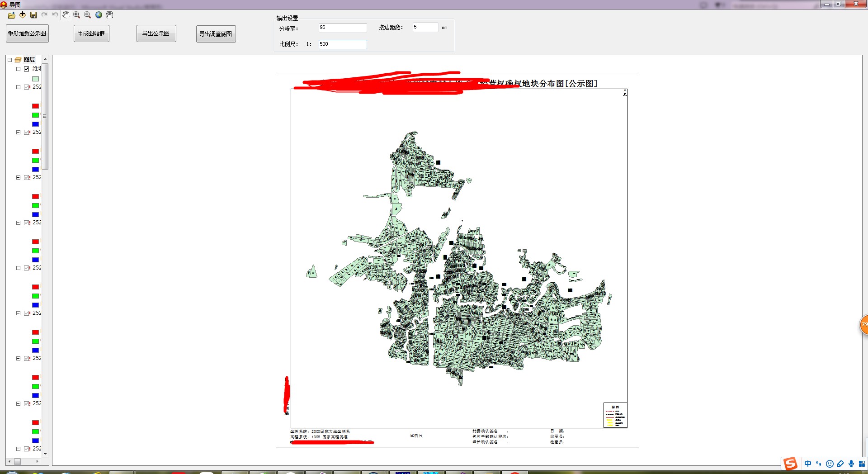Click the 导出公示图 button
Viewport: 868px width, 474px height.
(156, 33)
